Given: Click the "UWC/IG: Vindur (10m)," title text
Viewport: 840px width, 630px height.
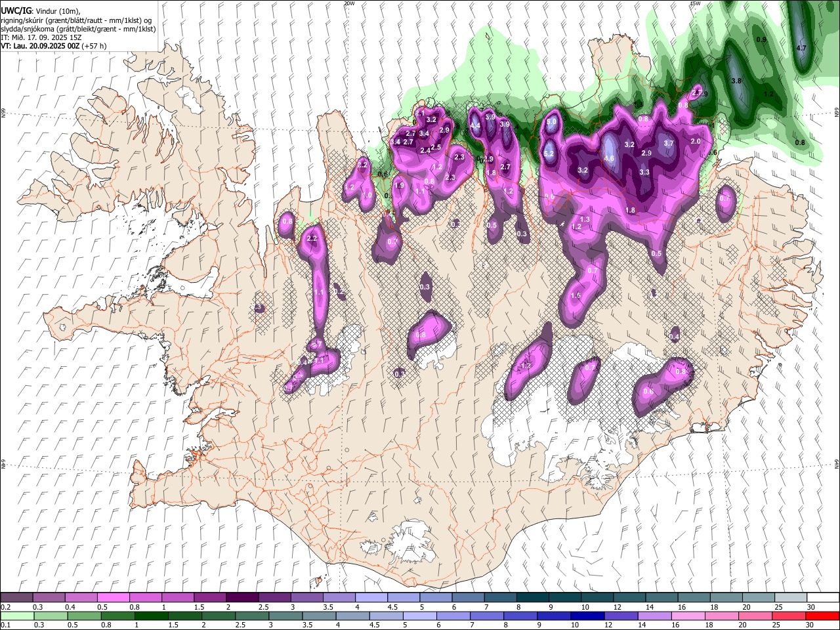Looking at the screenshot, I should [x=39, y=11].
